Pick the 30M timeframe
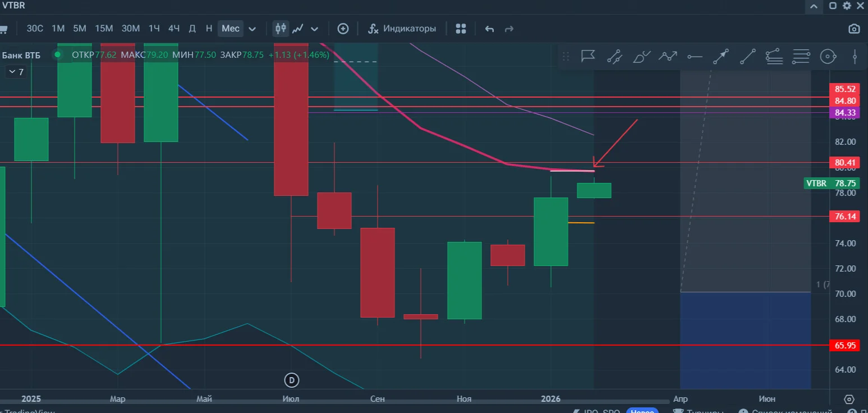Viewport: 868px width, 413px height. pos(131,29)
